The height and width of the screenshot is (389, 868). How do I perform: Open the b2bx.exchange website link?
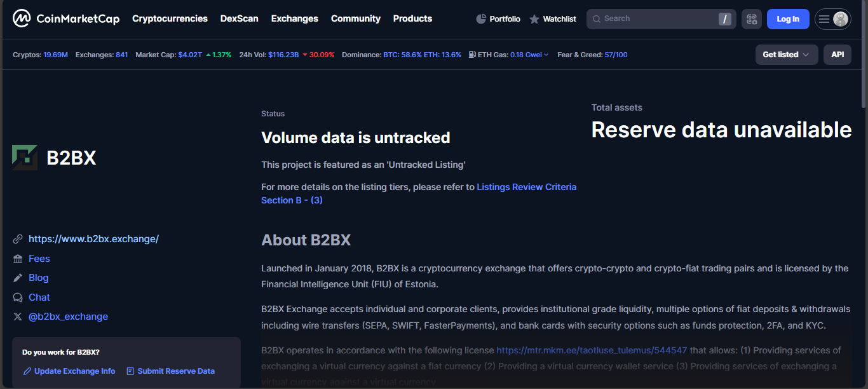(x=93, y=239)
